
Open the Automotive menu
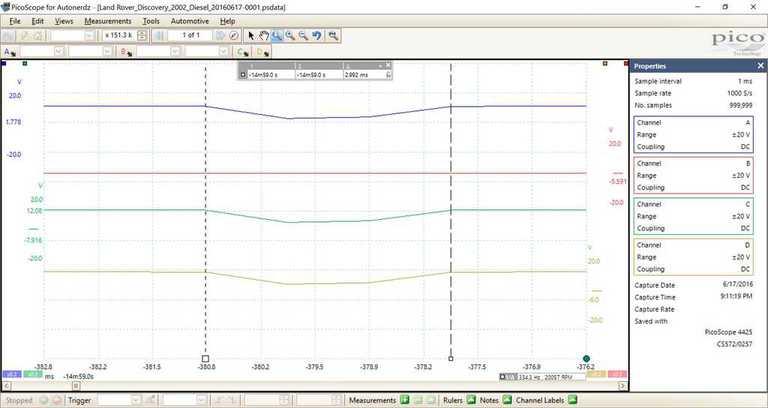pyautogui.click(x=190, y=20)
